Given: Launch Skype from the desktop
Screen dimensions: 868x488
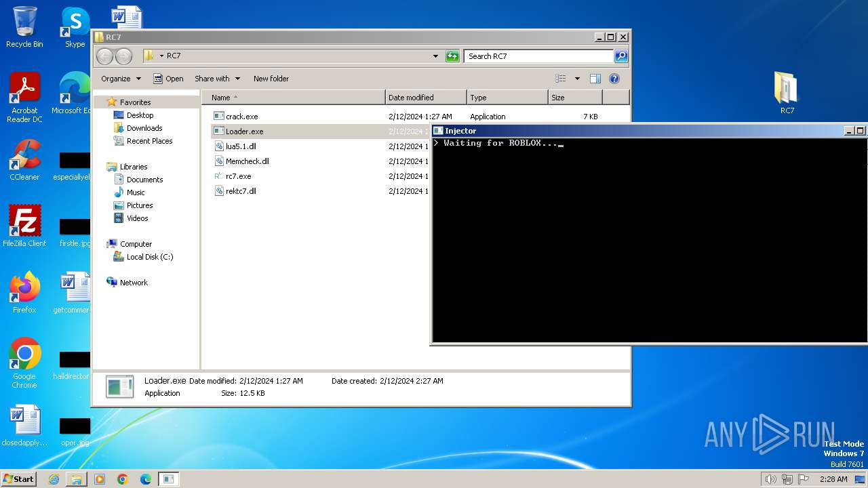Looking at the screenshot, I should pos(75,27).
